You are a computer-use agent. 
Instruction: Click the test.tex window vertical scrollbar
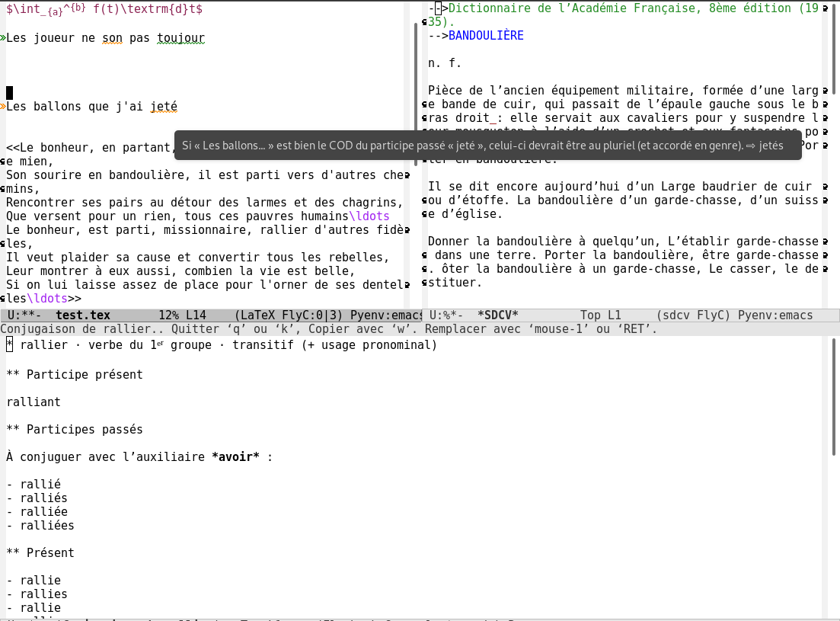pos(416,91)
